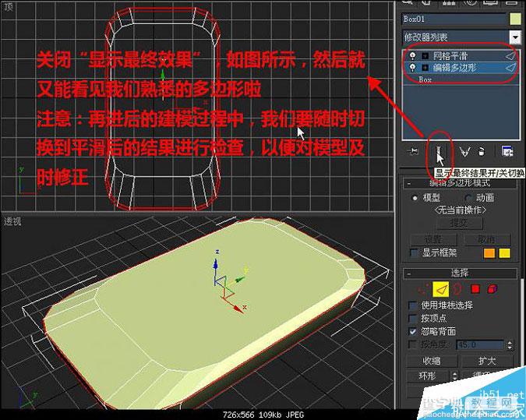Click the 45.0 angle value field
This screenshot has height=420, width=526.
(x=480, y=345)
